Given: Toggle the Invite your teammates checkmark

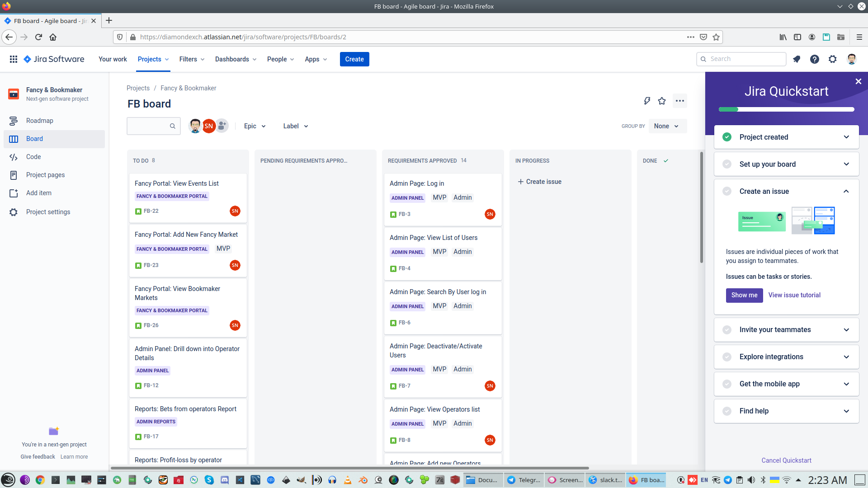Looking at the screenshot, I should [x=727, y=330].
